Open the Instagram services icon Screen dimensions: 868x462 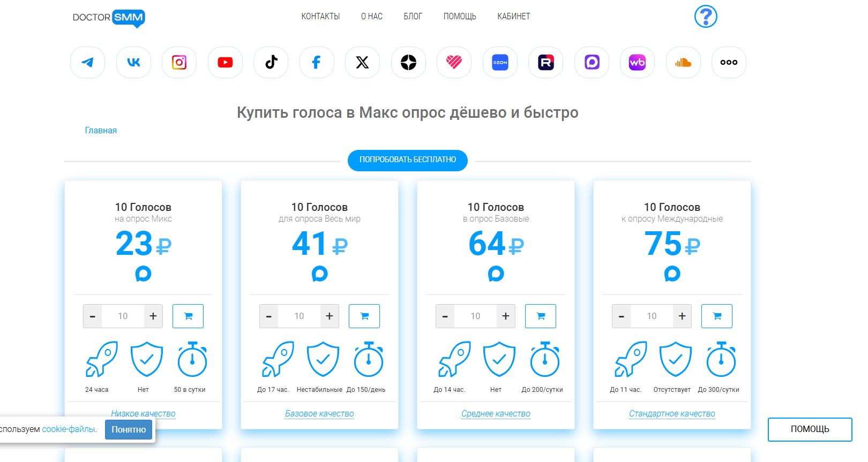[179, 63]
